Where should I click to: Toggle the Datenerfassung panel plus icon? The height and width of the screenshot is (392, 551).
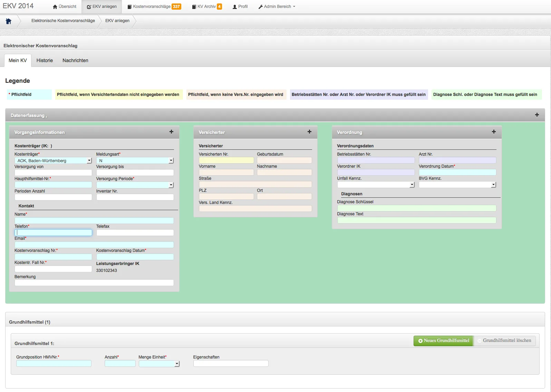coord(537,115)
